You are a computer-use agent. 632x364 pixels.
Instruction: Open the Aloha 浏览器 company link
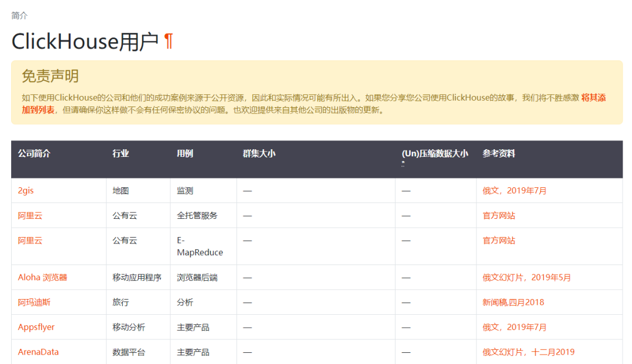click(42, 277)
